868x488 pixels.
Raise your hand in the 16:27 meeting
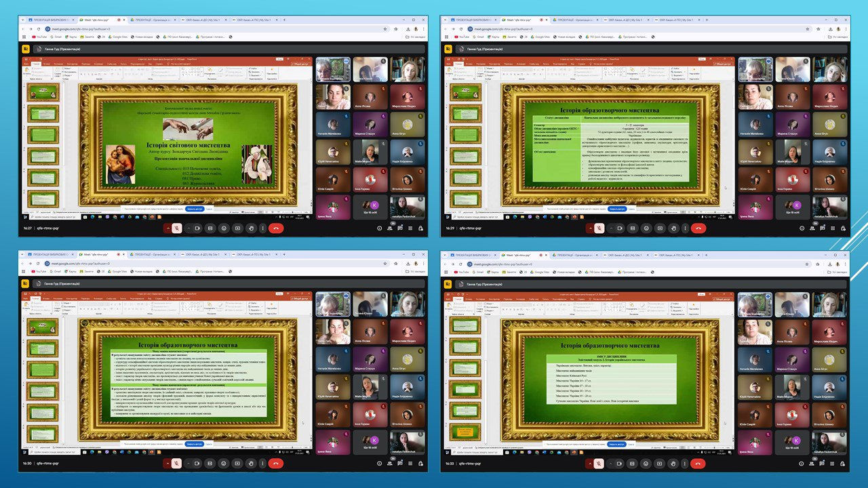(250, 228)
